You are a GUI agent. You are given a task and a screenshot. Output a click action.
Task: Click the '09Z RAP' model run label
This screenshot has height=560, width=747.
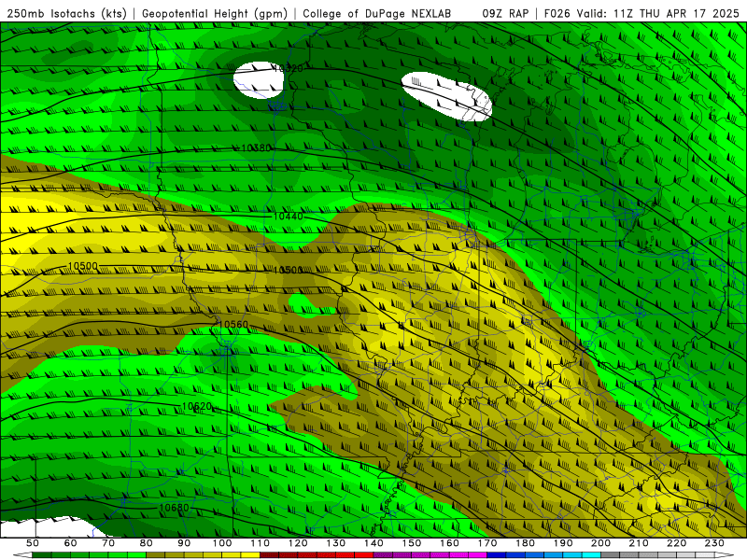tap(505, 13)
